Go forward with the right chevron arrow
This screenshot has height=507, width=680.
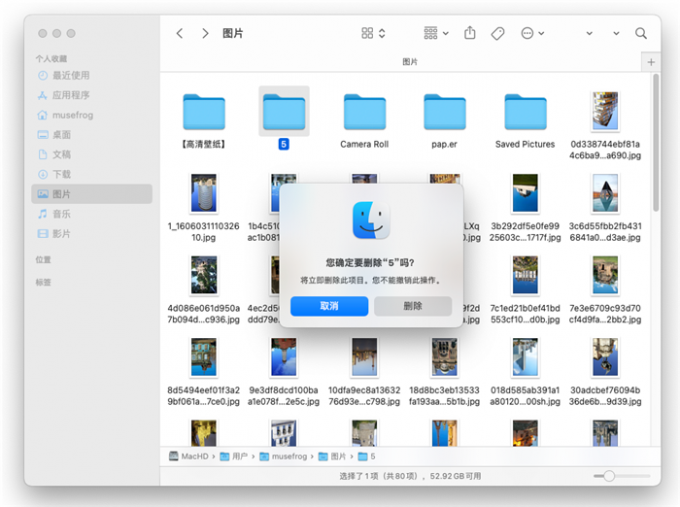205,33
